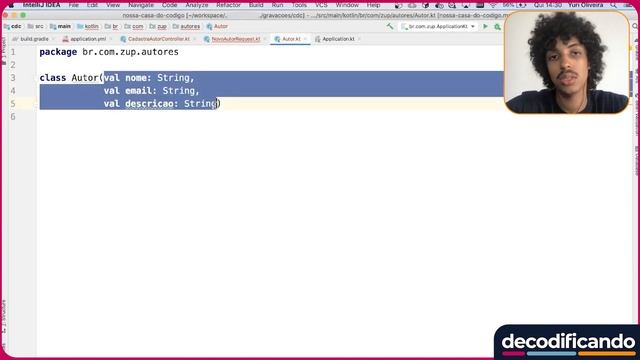This screenshot has height=360, width=640.
Task: Close the application.yml tab
Action: [111, 39]
